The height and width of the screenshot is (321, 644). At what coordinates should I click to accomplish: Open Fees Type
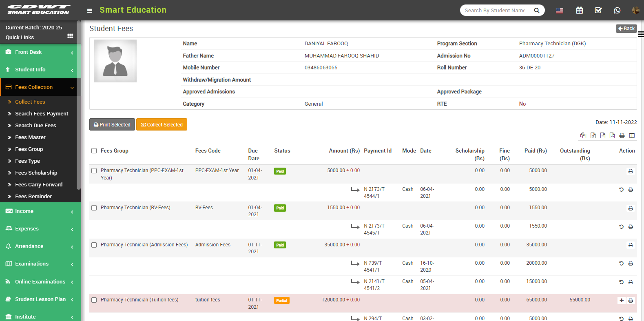click(x=27, y=161)
